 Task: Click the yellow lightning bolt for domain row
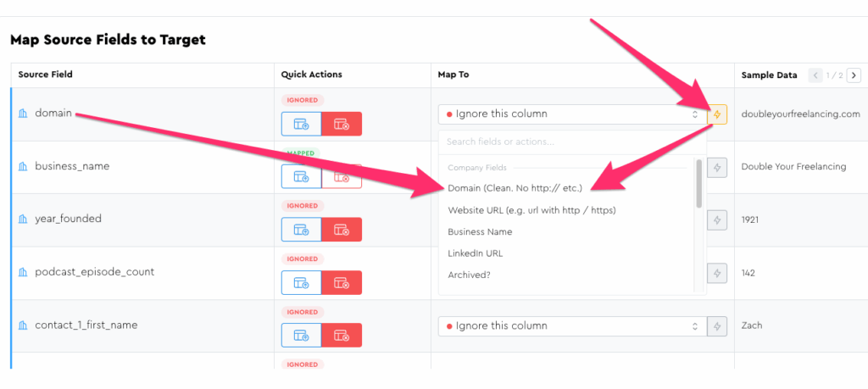(x=717, y=114)
